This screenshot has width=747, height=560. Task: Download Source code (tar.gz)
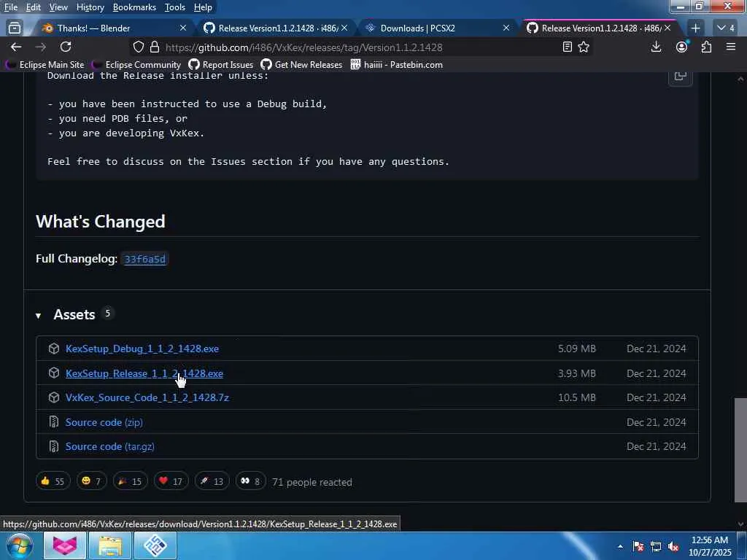pos(109,446)
